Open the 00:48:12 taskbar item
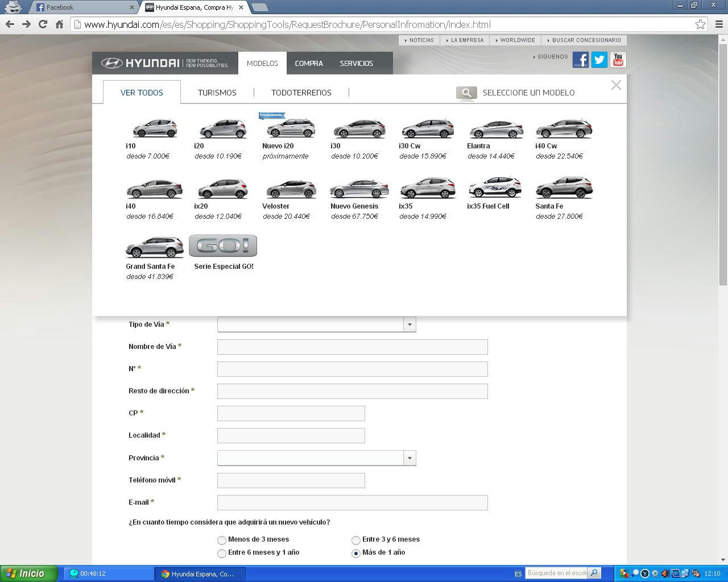The height and width of the screenshot is (582, 728). point(108,573)
